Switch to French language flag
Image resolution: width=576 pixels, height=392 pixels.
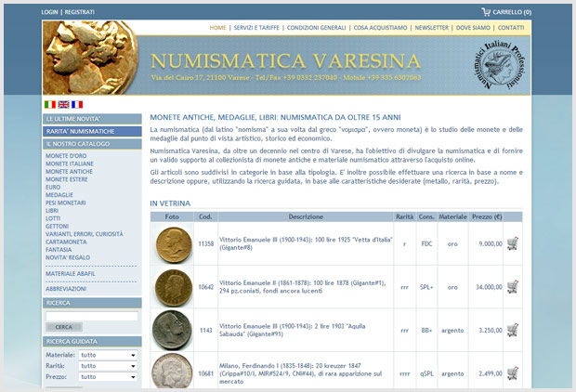pyautogui.click(x=77, y=105)
